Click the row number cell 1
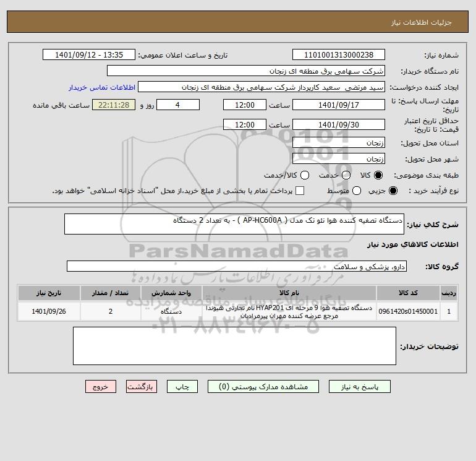Image resolution: width=476 pixels, height=461 pixels. point(449,311)
